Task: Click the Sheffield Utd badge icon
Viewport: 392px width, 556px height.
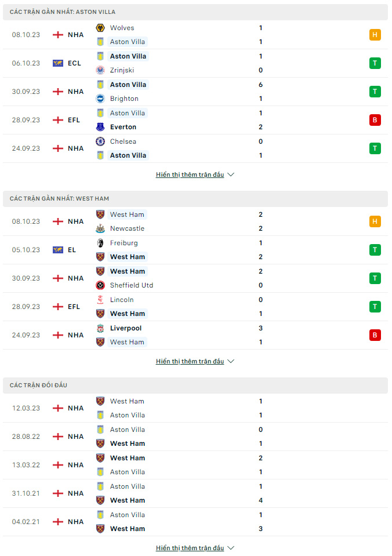Action: click(x=100, y=285)
